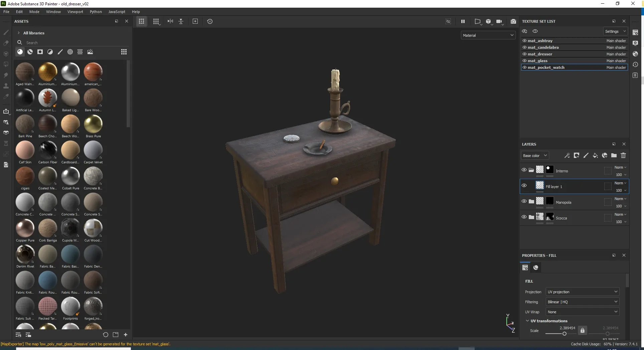Adjust the UV Scale slider handle
644x350 pixels.
(565, 334)
